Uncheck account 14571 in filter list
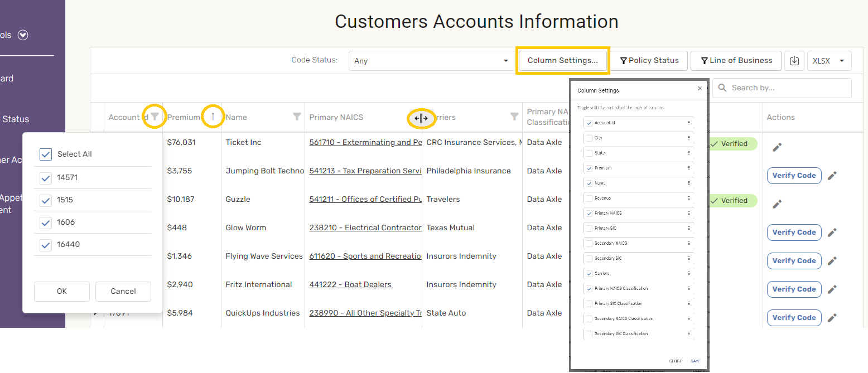Screen dimensions: 868x373 point(46,178)
